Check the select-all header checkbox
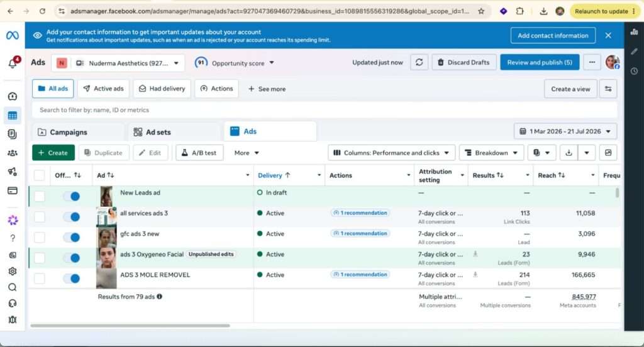Viewport: 644px width, 347px height. 40,175
